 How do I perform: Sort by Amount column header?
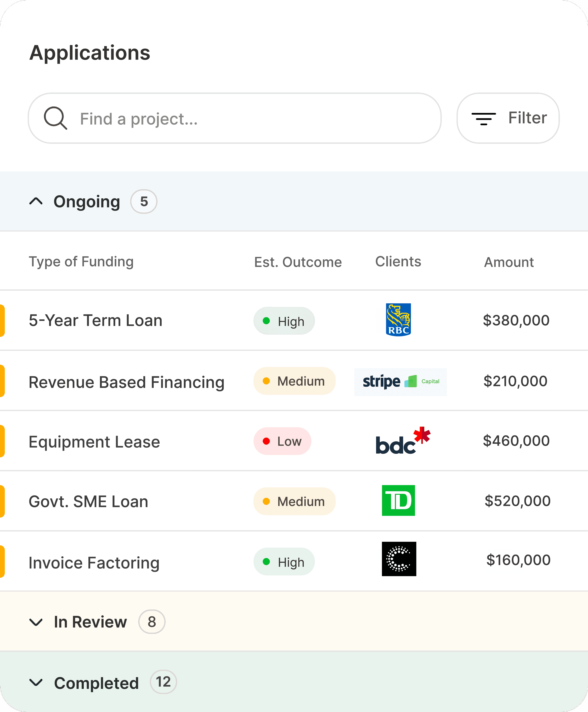coord(509,262)
